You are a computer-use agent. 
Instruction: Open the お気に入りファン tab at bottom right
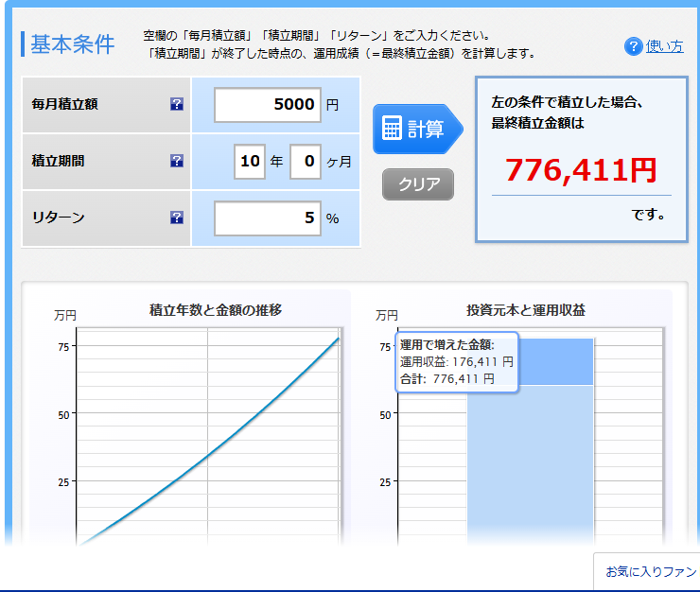(650, 571)
